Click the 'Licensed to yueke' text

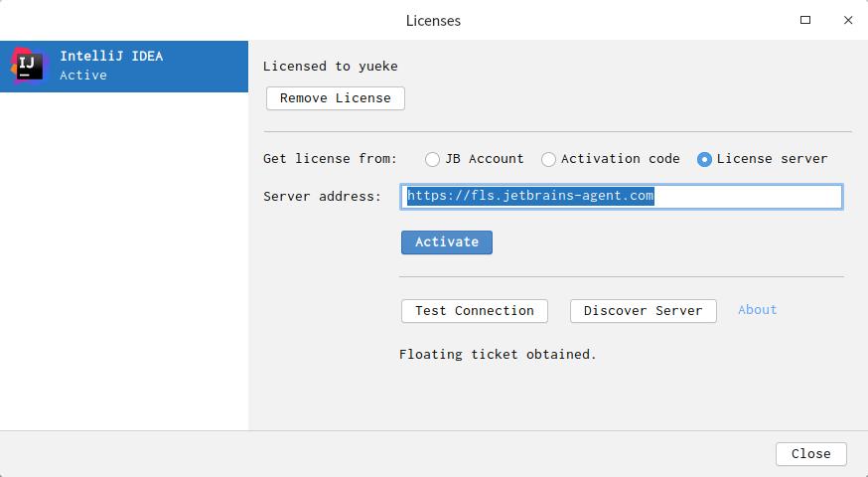click(x=330, y=67)
